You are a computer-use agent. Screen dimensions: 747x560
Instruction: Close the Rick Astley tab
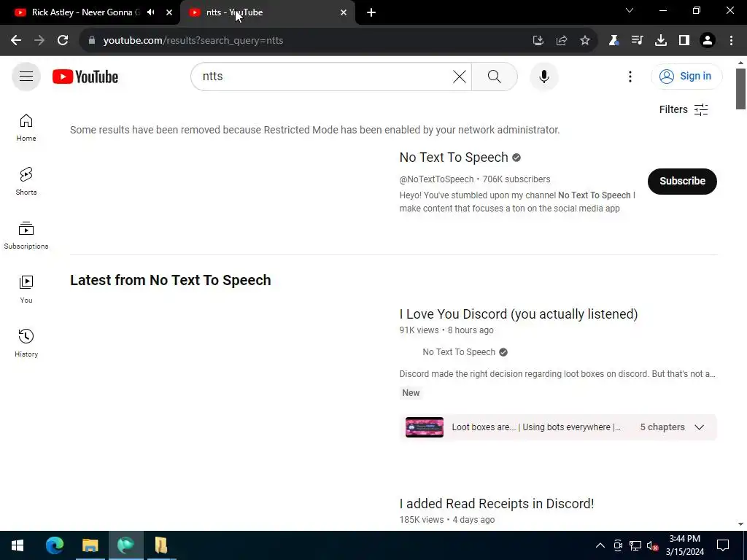coord(169,12)
